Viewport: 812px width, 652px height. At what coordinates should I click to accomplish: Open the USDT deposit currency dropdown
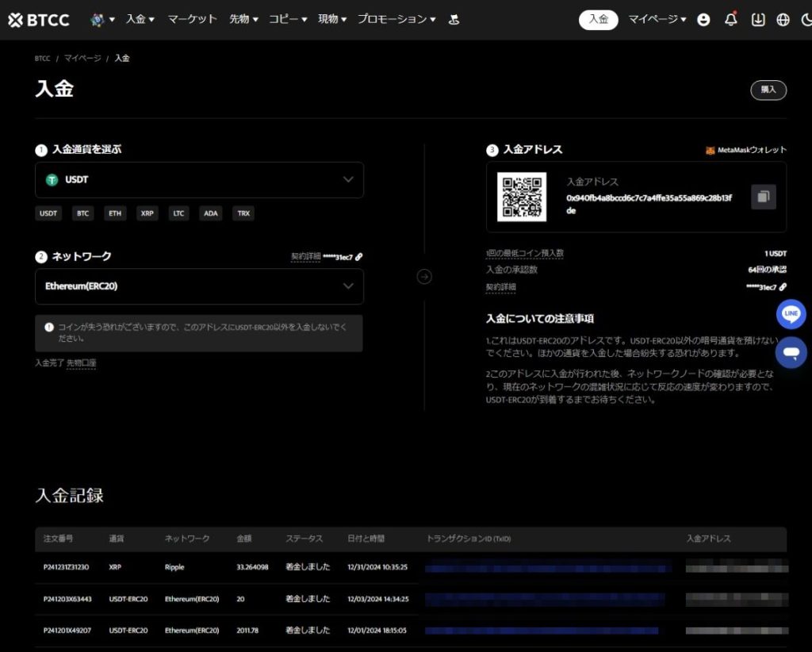(198, 180)
